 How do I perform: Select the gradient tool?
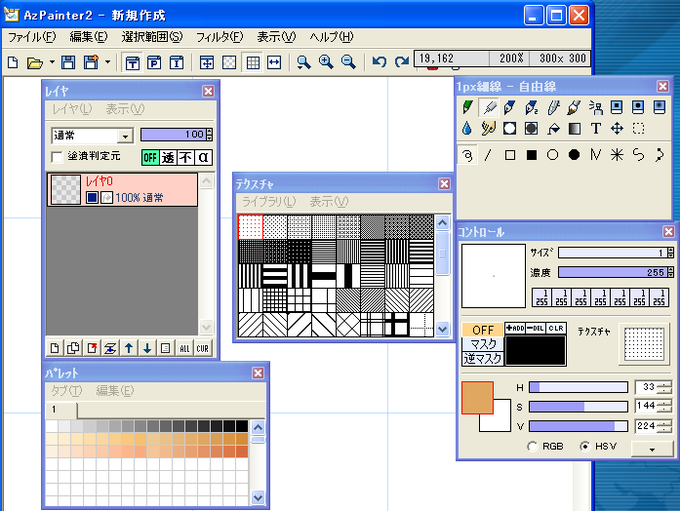pyautogui.click(x=574, y=128)
